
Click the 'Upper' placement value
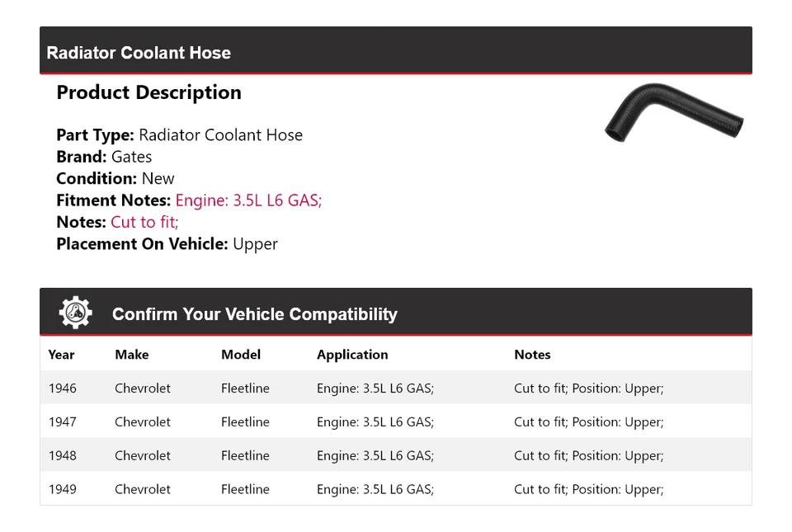[255, 244]
